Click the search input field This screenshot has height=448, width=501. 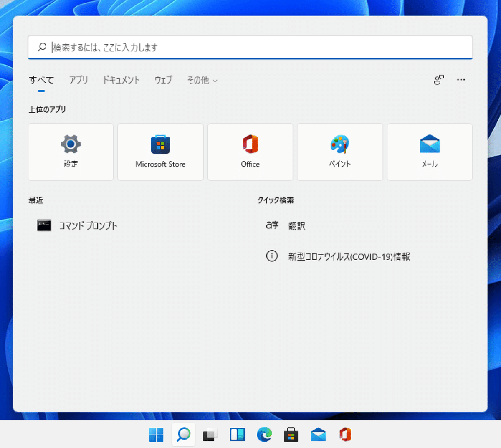(x=250, y=47)
